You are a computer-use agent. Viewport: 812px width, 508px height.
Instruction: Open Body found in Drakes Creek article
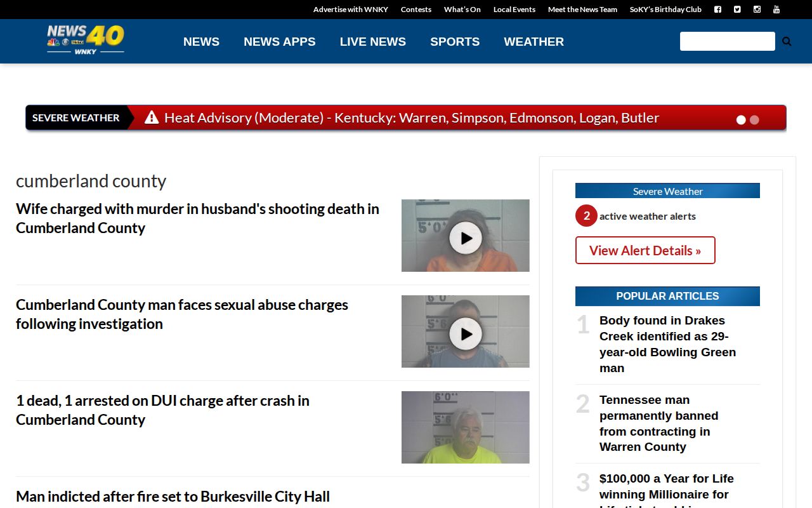tap(668, 344)
